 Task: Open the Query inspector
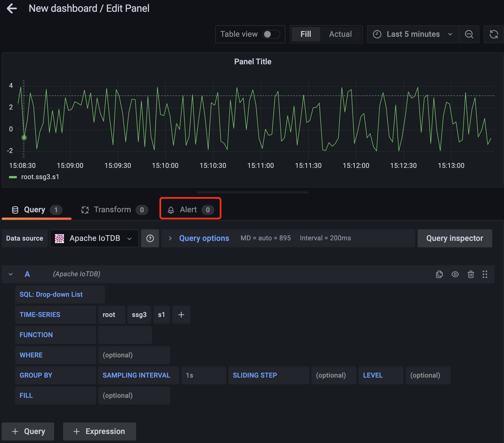pos(454,238)
